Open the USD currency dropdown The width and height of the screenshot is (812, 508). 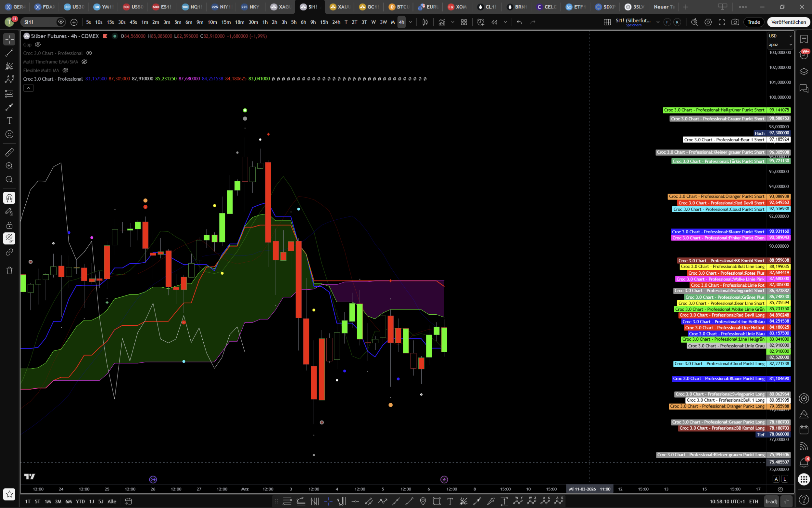click(x=780, y=36)
